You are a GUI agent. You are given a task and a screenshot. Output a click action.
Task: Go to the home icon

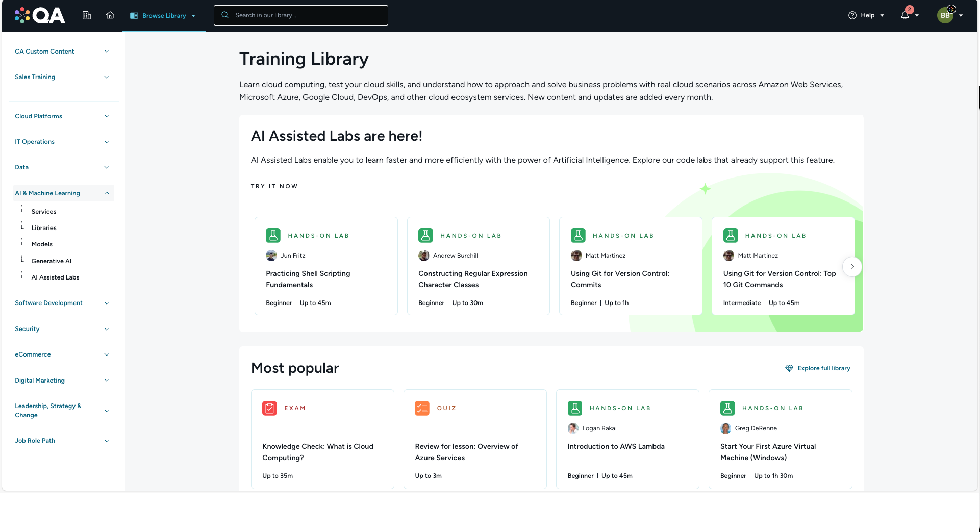pos(110,15)
